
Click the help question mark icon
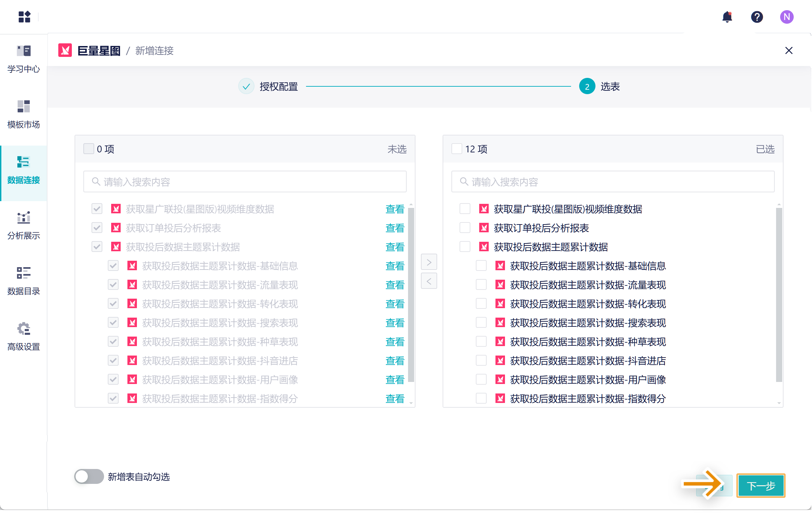757,17
